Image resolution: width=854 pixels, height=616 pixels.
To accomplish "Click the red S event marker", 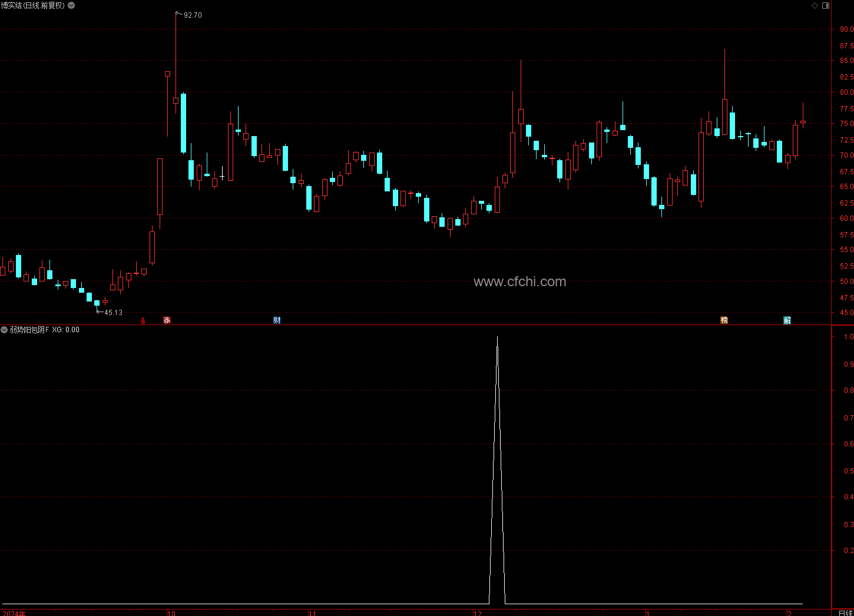I will (x=143, y=321).
